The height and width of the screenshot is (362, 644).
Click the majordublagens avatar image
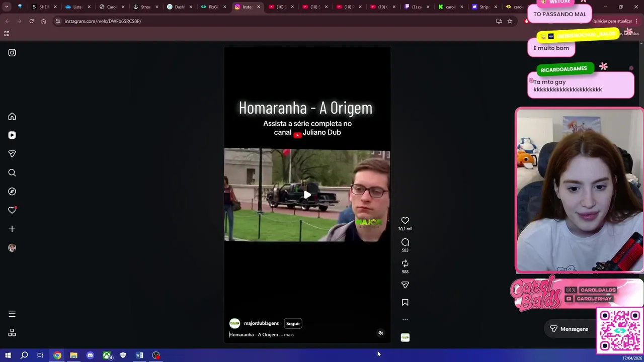coord(234,323)
